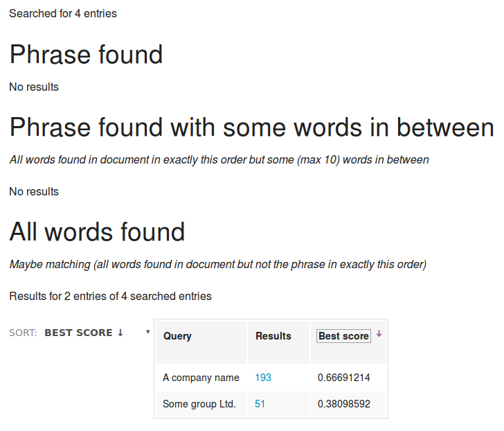Click the italic 'max 10 words in between' description

(219, 159)
